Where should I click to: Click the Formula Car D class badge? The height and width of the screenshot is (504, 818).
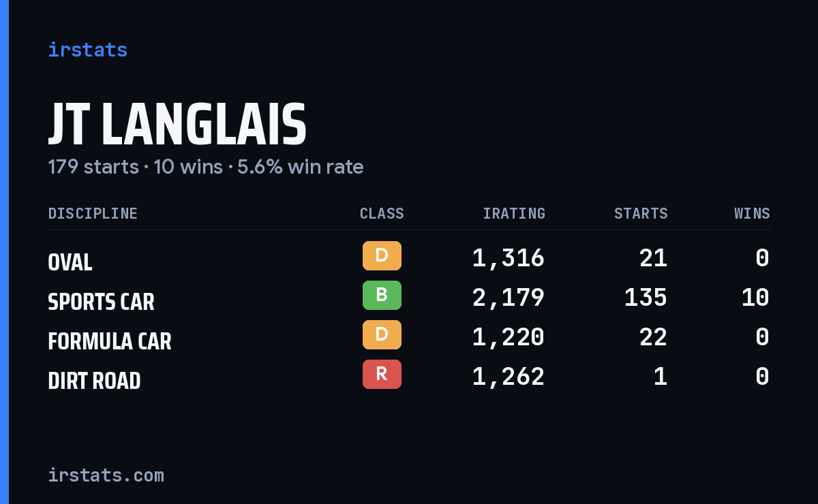point(382,334)
